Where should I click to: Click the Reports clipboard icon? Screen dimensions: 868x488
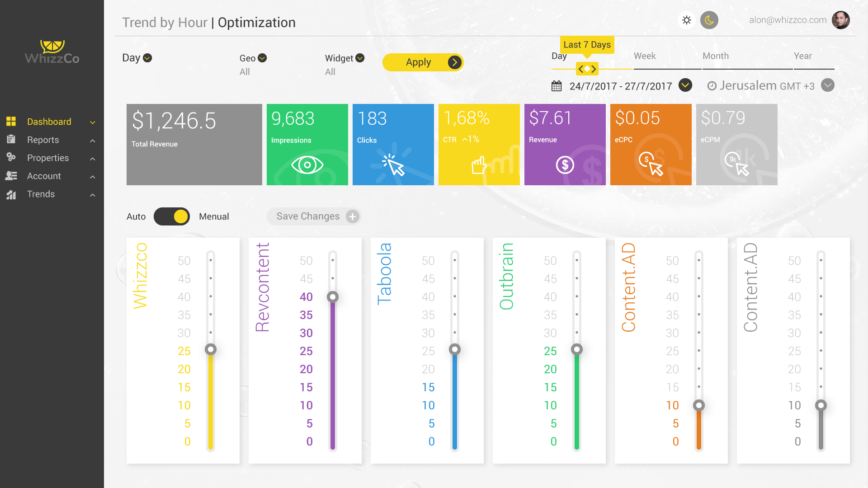pos(11,139)
